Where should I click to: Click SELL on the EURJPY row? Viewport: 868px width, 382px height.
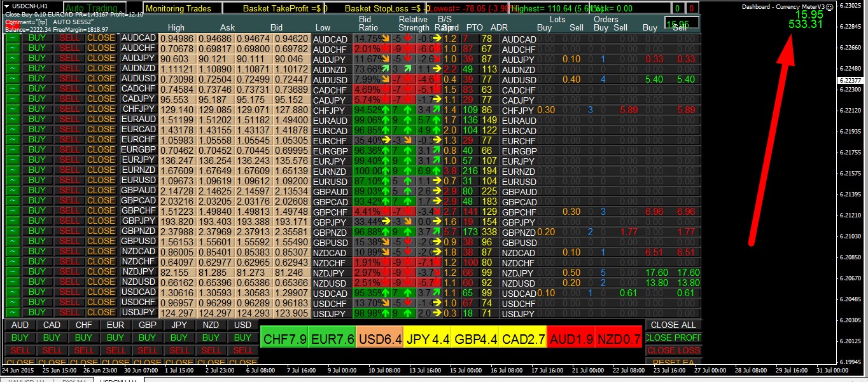[x=69, y=160]
